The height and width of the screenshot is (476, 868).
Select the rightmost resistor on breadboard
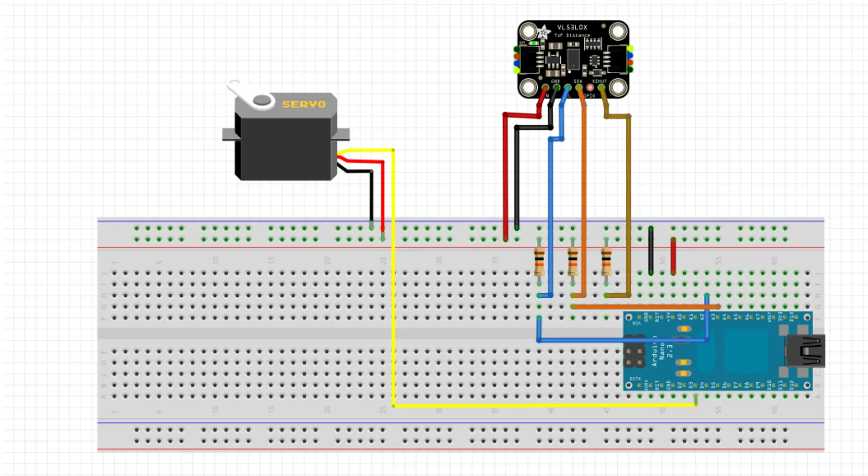pyautogui.click(x=606, y=262)
